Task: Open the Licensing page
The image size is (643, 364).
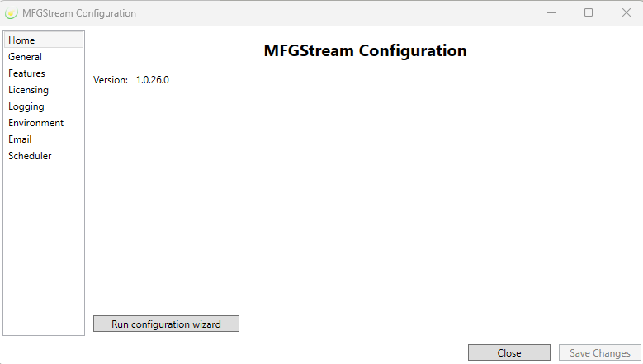Action: pos(29,90)
